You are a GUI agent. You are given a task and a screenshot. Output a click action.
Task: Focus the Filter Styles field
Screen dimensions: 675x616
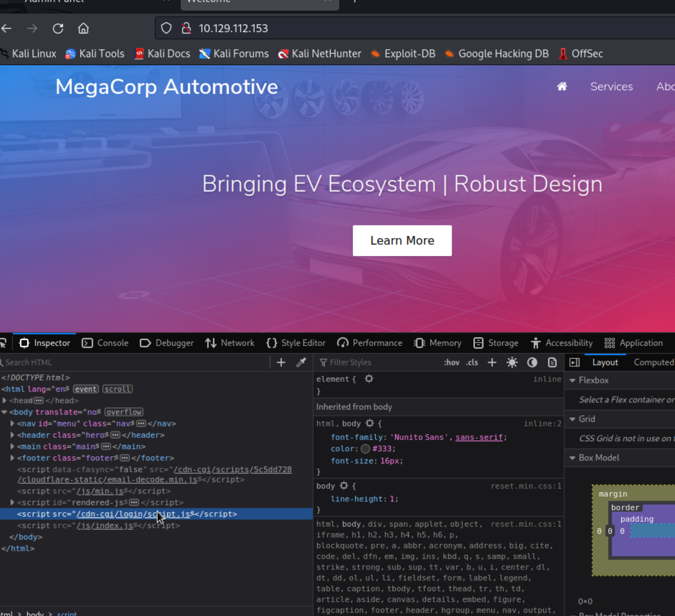coord(377,362)
